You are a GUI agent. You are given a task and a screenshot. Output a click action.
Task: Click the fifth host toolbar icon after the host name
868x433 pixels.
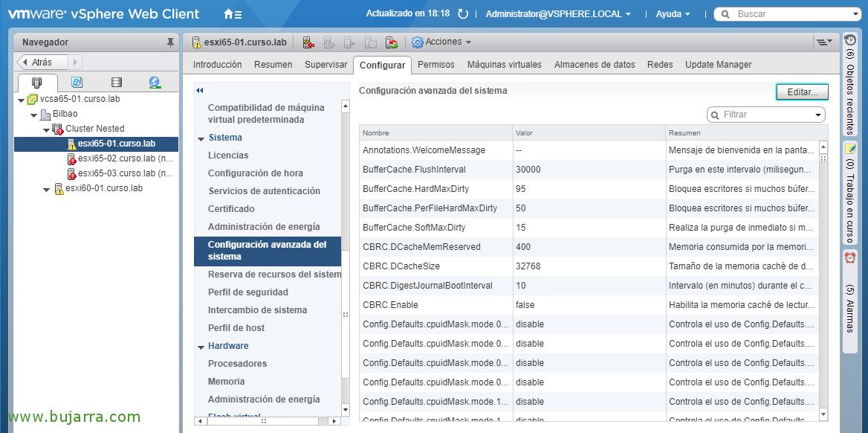[392, 42]
